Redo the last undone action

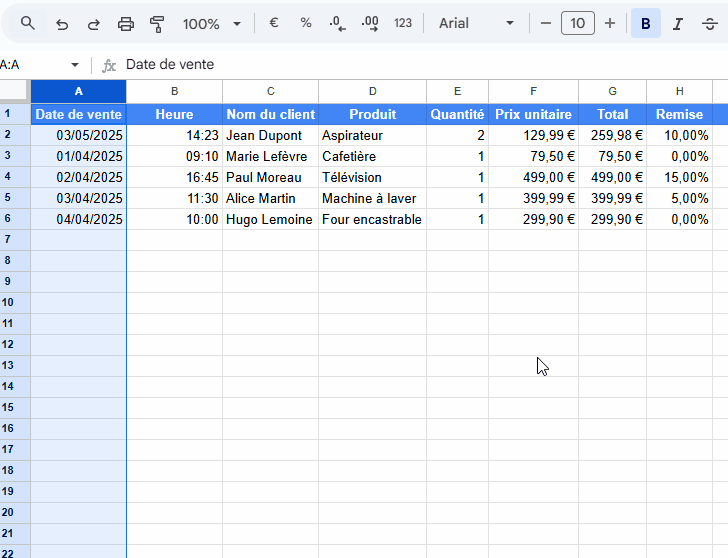pyautogui.click(x=94, y=23)
